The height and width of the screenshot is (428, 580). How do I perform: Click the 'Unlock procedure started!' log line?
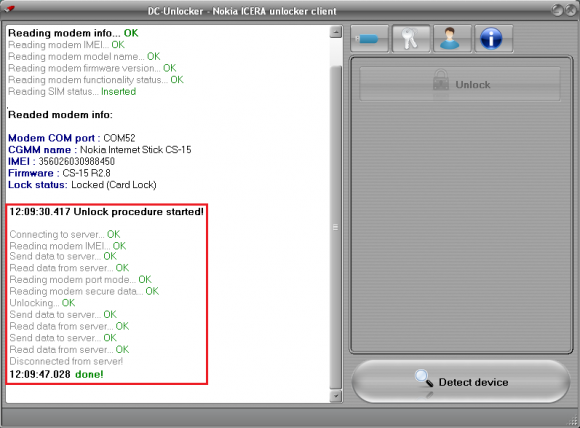tap(107, 212)
